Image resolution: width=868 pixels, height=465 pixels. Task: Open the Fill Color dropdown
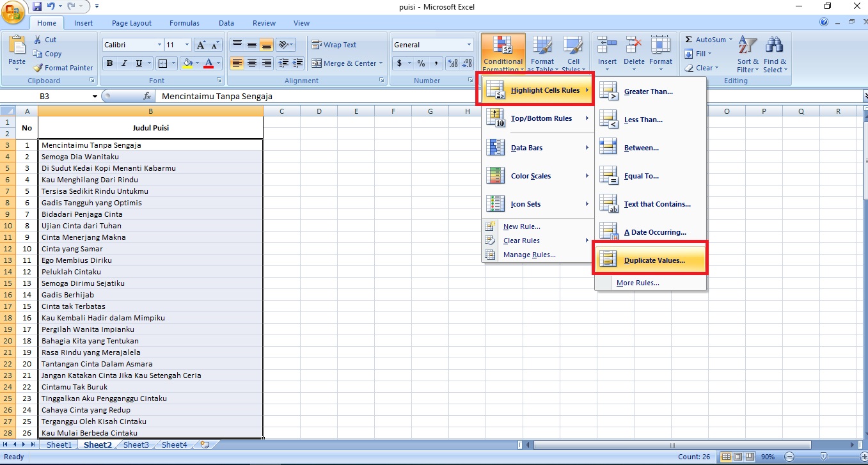(196, 63)
